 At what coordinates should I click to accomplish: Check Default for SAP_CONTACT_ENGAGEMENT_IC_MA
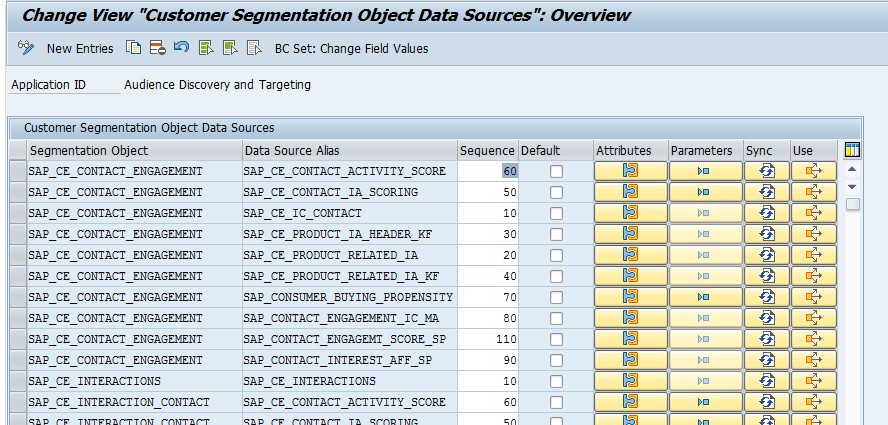(557, 318)
